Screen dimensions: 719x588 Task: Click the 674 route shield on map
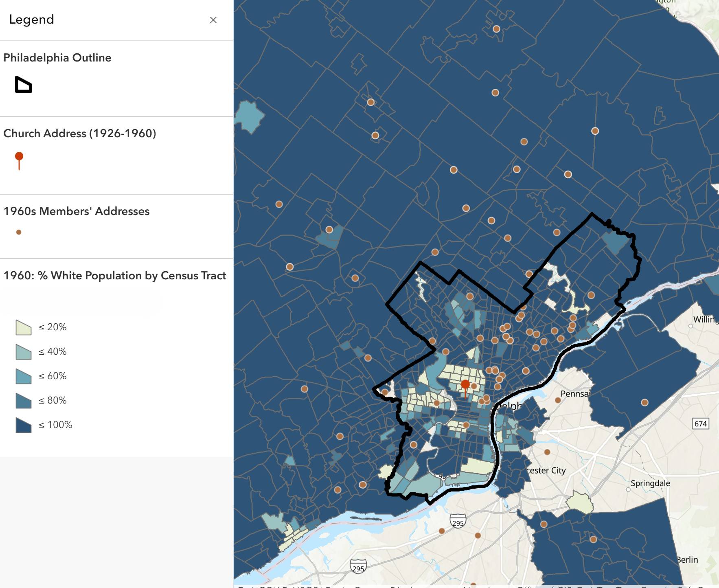tap(700, 423)
